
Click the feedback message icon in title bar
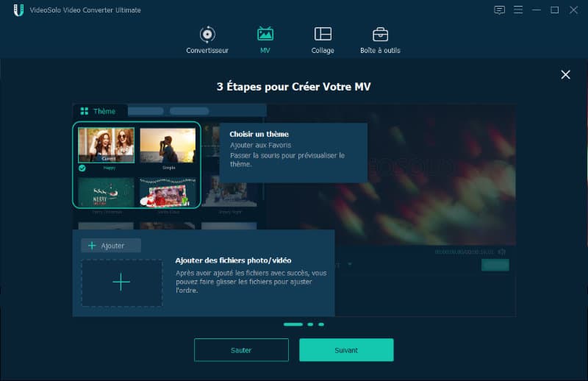point(499,10)
